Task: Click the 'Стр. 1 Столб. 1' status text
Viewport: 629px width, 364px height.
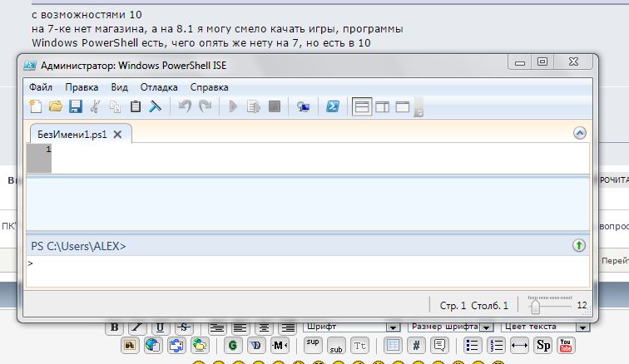Action: (473, 306)
